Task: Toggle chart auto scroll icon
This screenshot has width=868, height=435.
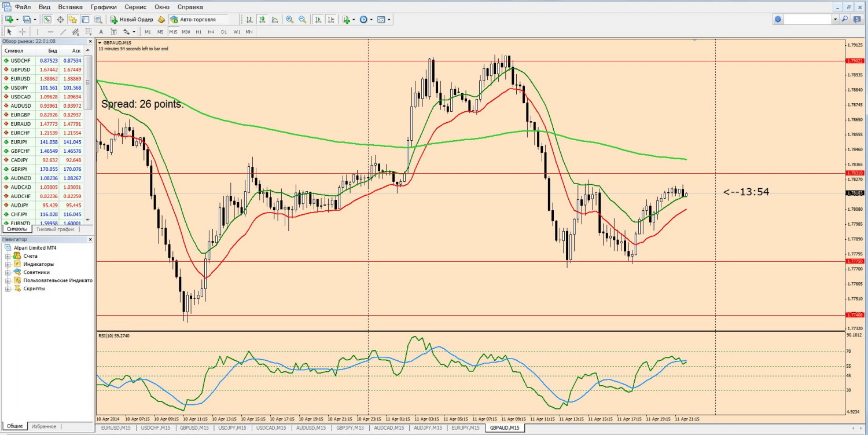Action: coord(318,19)
